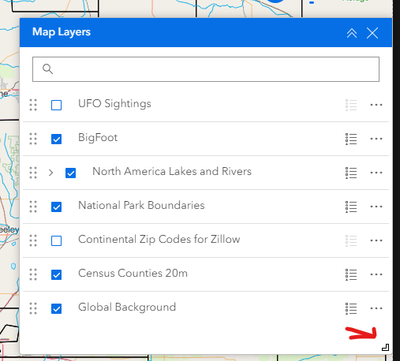Collapse the Map Layers panel with double chevron
Viewport: 400px width, 361px height.
[x=352, y=33]
